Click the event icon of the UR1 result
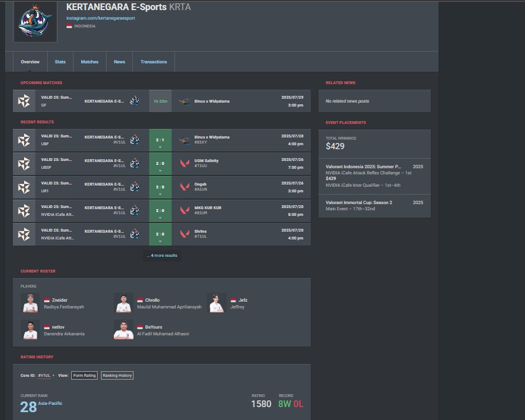The width and height of the screenshot is (525, 420). coord(24,187)
